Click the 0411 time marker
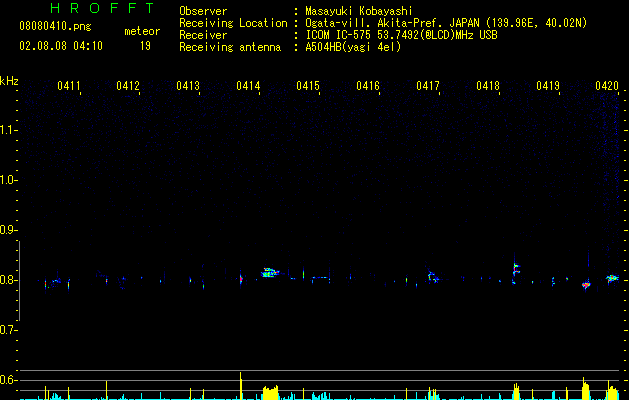 click(x=69, y=86)
